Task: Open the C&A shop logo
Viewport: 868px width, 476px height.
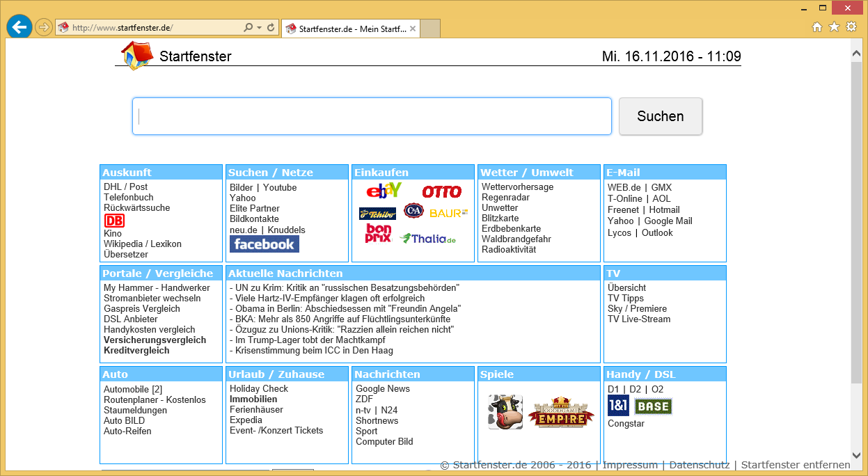Action: click(413, 211)
